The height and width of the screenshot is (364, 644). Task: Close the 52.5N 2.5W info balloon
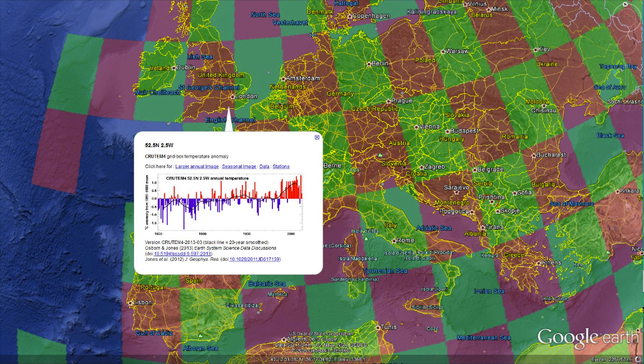317,137
